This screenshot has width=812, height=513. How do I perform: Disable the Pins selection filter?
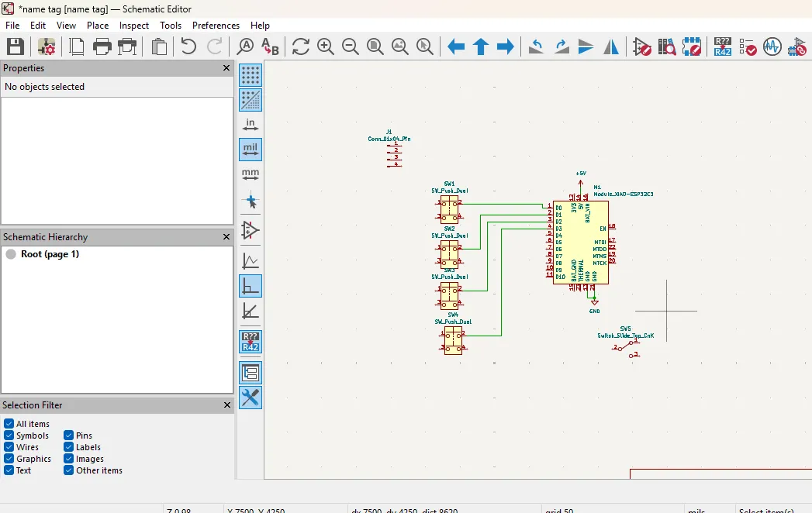point(69,436)
